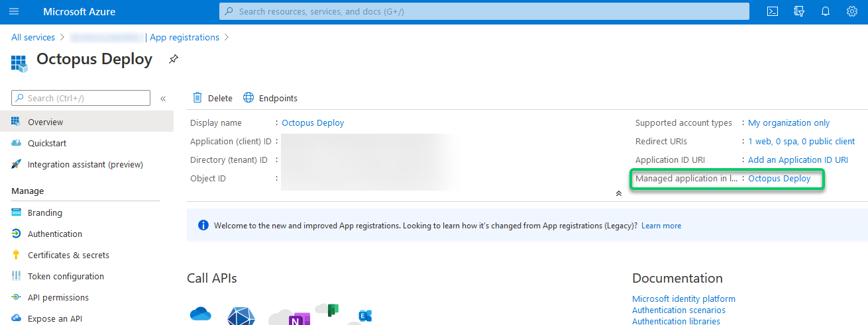Click the blue info icon in welcome banner
The image size is (868, 325).
203,226
